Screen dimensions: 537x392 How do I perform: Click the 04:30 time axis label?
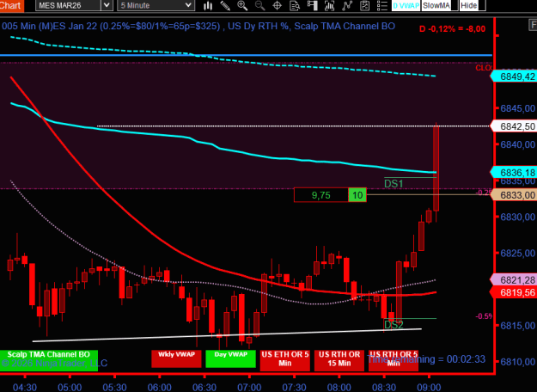point(25,388)
